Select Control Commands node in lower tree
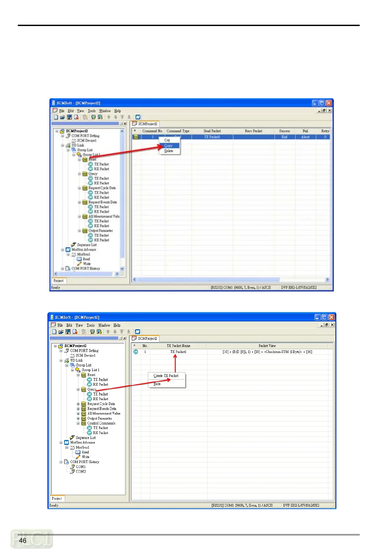 coord(101,423)
